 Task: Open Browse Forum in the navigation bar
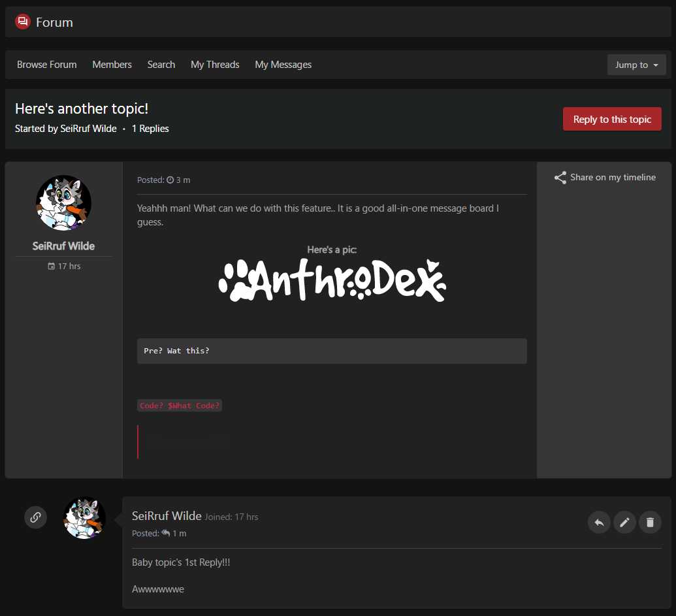click(x=46, y=65)
